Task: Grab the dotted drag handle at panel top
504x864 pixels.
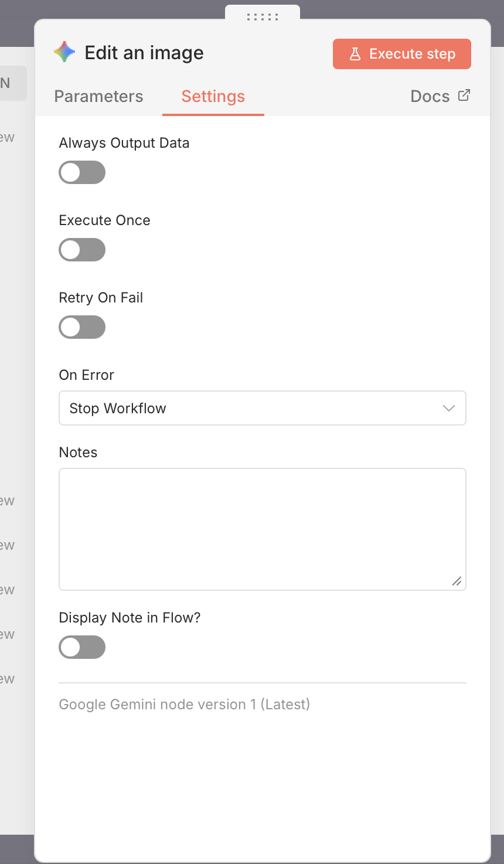Action: coord(263,17)
